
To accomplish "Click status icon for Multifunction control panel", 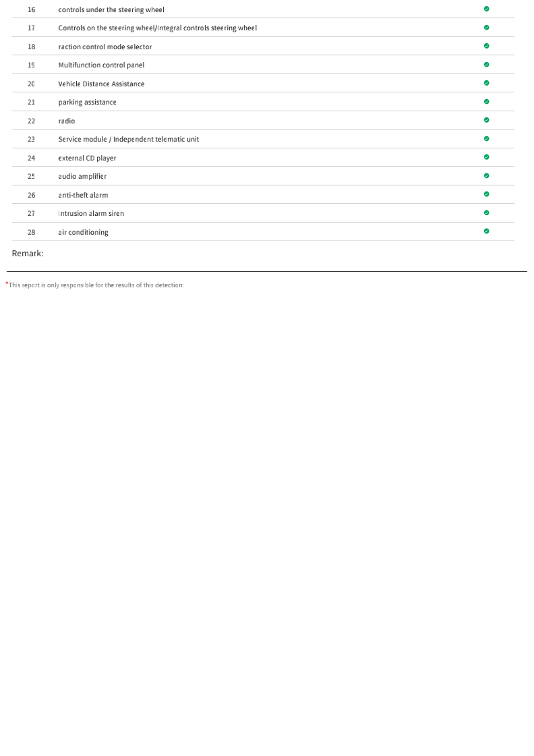I will (x=486, y=64).
